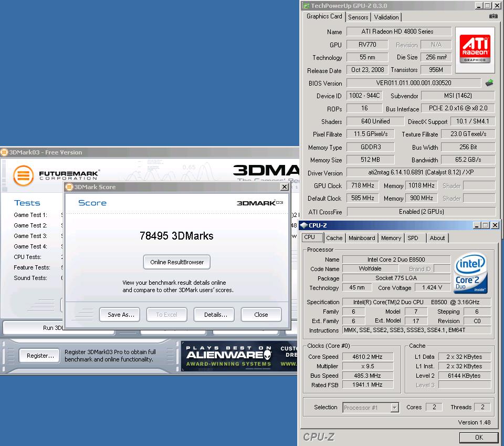Click the Alienware advertisement banner
The width and height of the screenshot is (504, 446).
point(239,356)
